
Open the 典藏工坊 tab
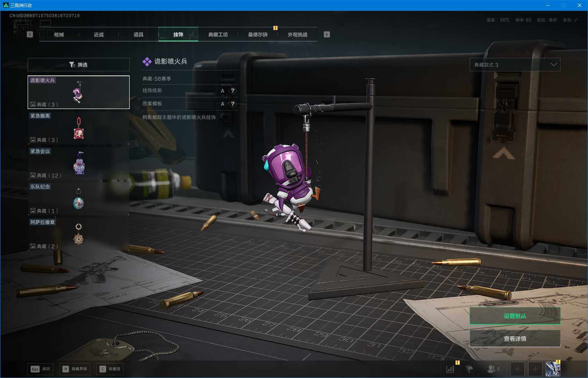tap(218, 35)
